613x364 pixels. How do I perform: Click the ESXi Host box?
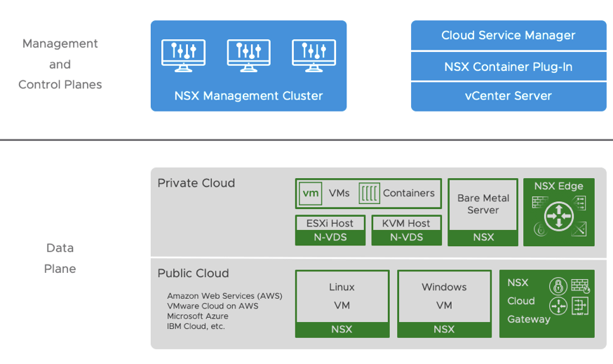point(330,224)
